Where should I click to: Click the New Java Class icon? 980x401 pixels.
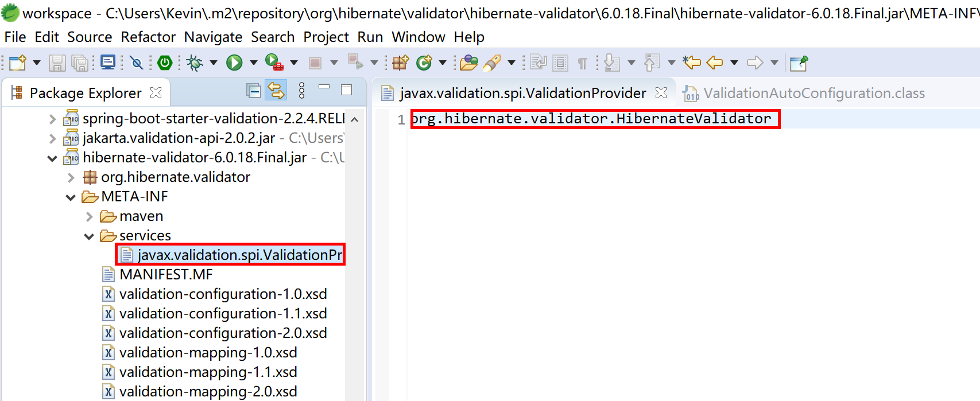424,63
